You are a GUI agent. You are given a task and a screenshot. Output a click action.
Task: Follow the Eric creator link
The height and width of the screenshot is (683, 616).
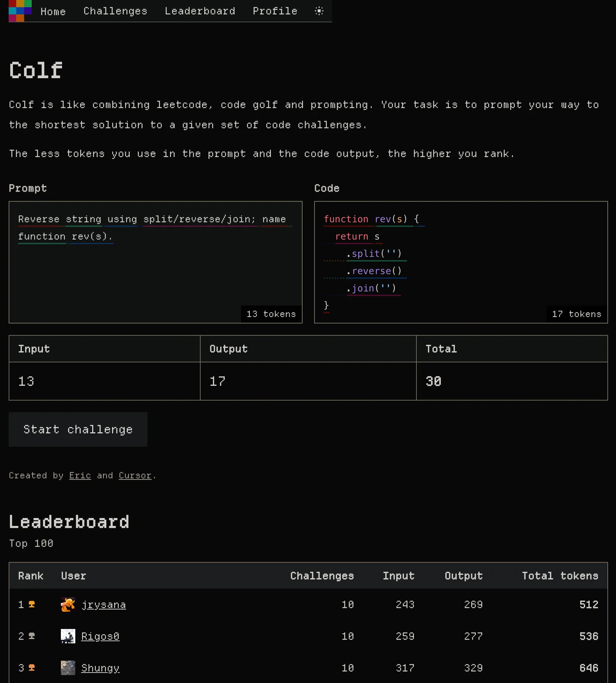pyautogui.click(x=80, y=476)
